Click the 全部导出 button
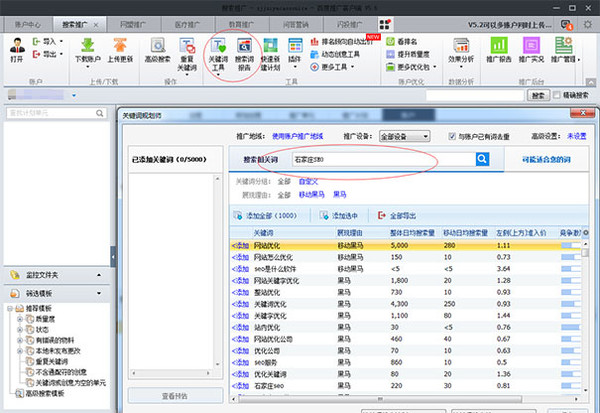Viewport: 600px width, 413px height. (x=396, y=215)
